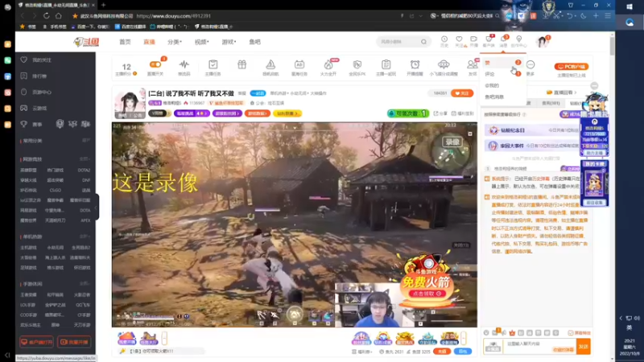The height and width of the screenshot is (362, 644).
Task: Click the green 可领次数 button
Action: click(408, 113)
